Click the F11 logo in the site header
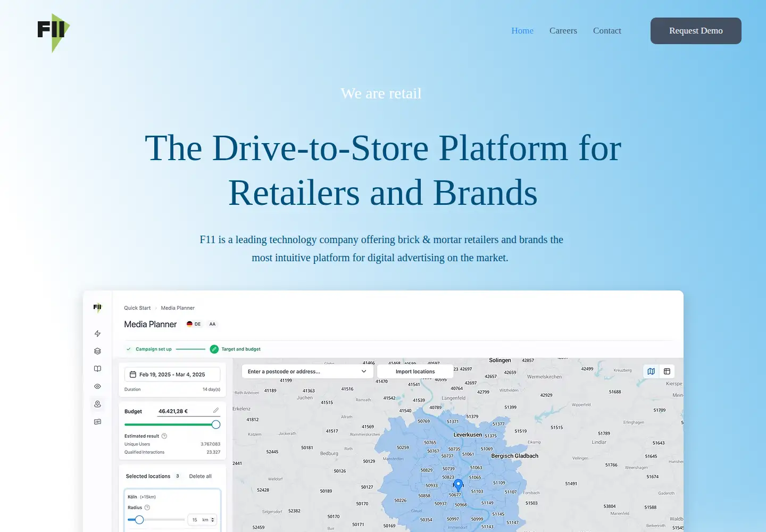This screenshot has height=532, width=766. pos(53,32)
